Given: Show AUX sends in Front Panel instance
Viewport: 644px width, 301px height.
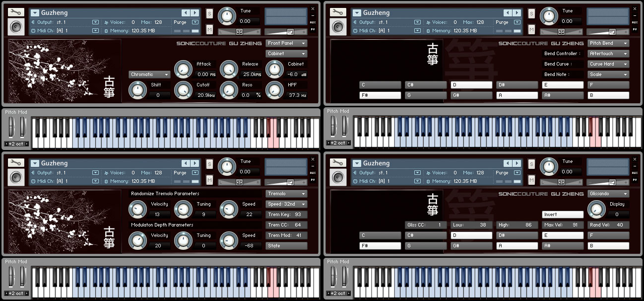Looking at the screenshot, I should [x=313, y=22].
